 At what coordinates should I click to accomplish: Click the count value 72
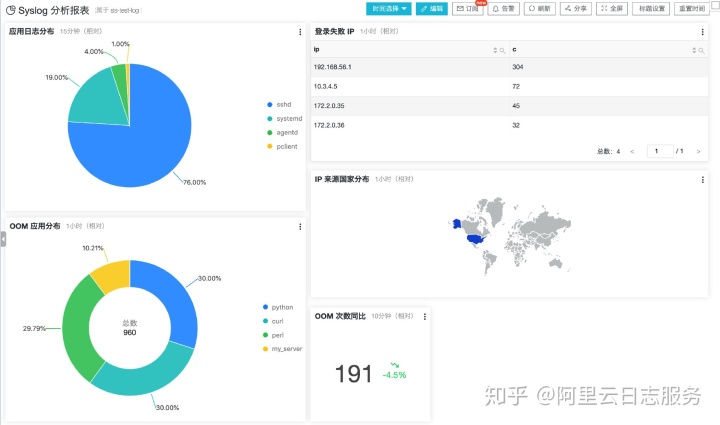pos(516,86)
